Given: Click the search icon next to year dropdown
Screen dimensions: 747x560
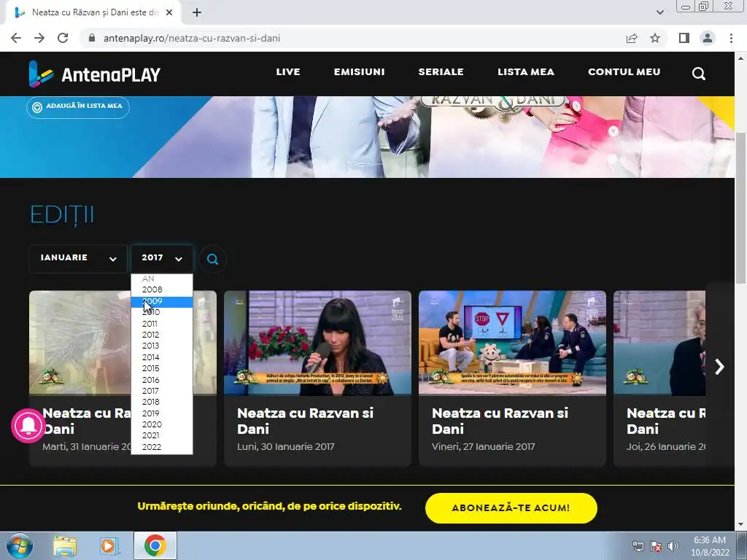Looking at the screenshot, I should click(212, 259).
